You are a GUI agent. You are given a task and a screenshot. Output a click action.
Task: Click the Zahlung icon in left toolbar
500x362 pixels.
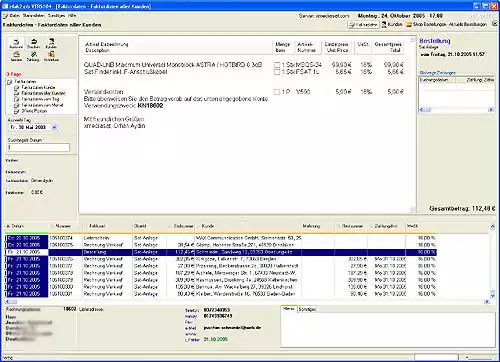33,56
